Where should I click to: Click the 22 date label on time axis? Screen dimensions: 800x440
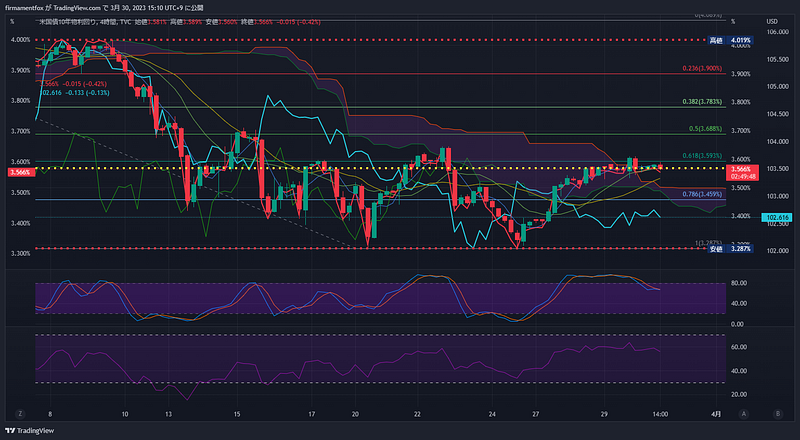coord(417,414)
